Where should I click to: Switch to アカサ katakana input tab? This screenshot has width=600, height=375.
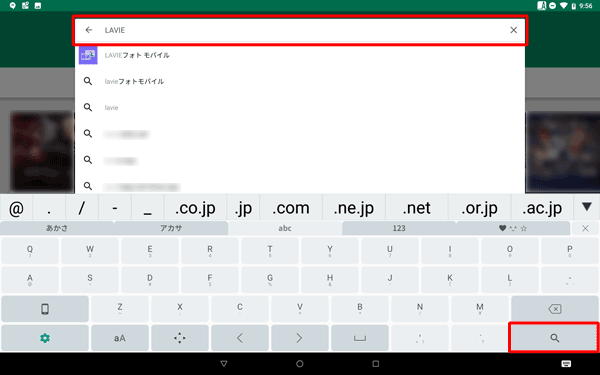pos(171,228)
